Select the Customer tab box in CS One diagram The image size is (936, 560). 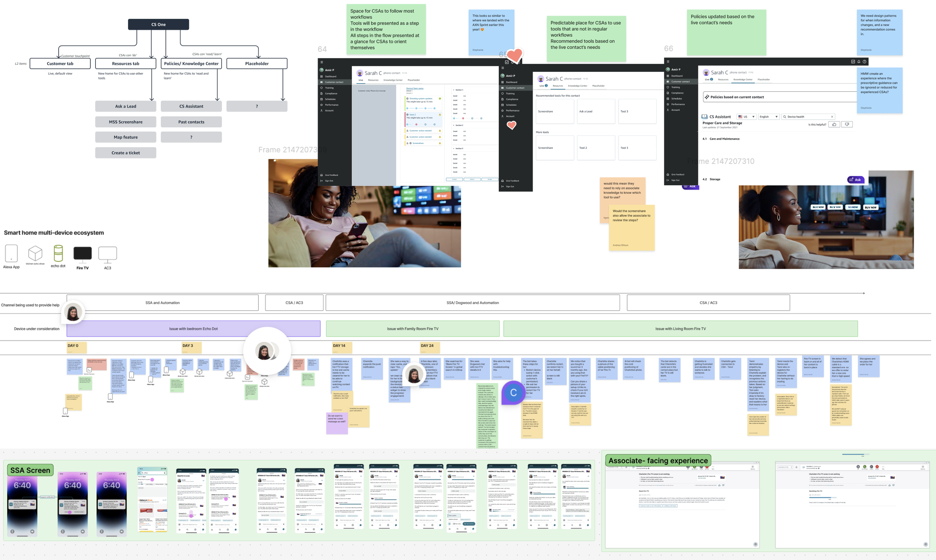tap(60, 63)
